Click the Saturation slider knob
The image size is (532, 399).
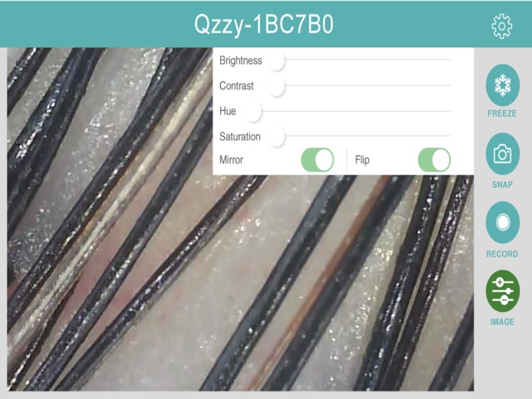click(276, 136)
